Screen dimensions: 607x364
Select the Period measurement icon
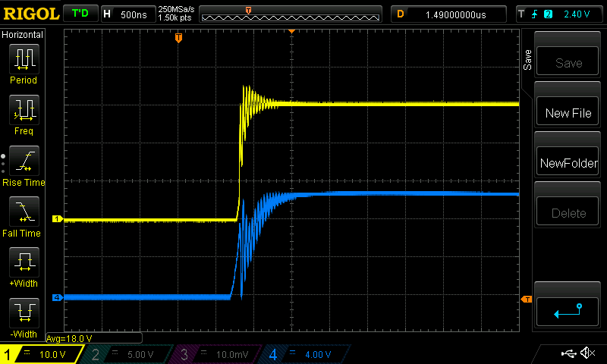[24, 58]
